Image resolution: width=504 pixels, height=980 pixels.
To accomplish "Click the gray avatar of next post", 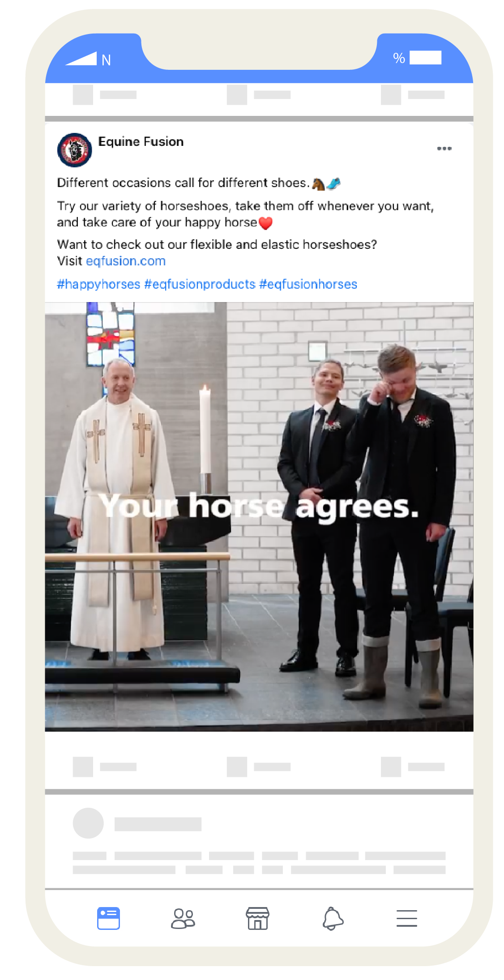I will point(88,823).
